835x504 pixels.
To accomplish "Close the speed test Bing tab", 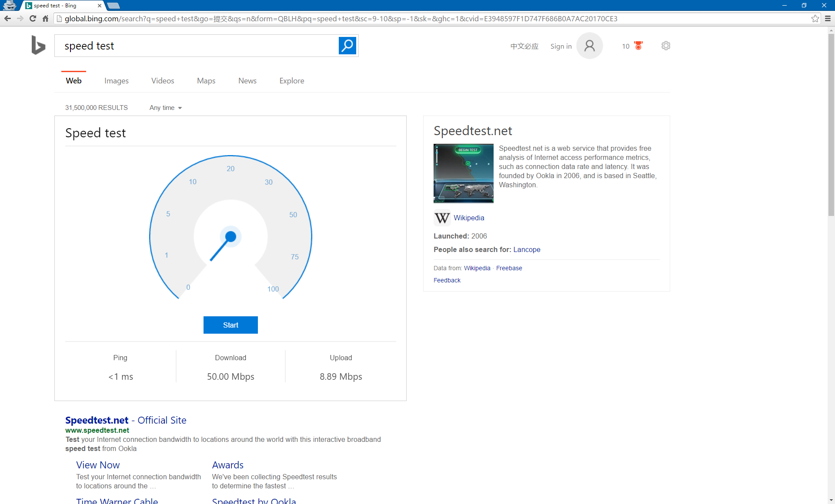I will (x=99, y=6).
